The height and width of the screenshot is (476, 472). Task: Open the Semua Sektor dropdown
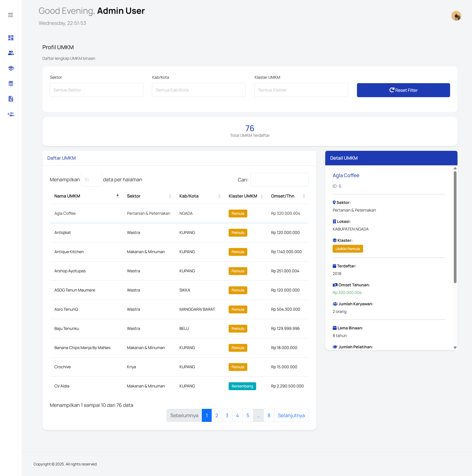tap(96, 90)
